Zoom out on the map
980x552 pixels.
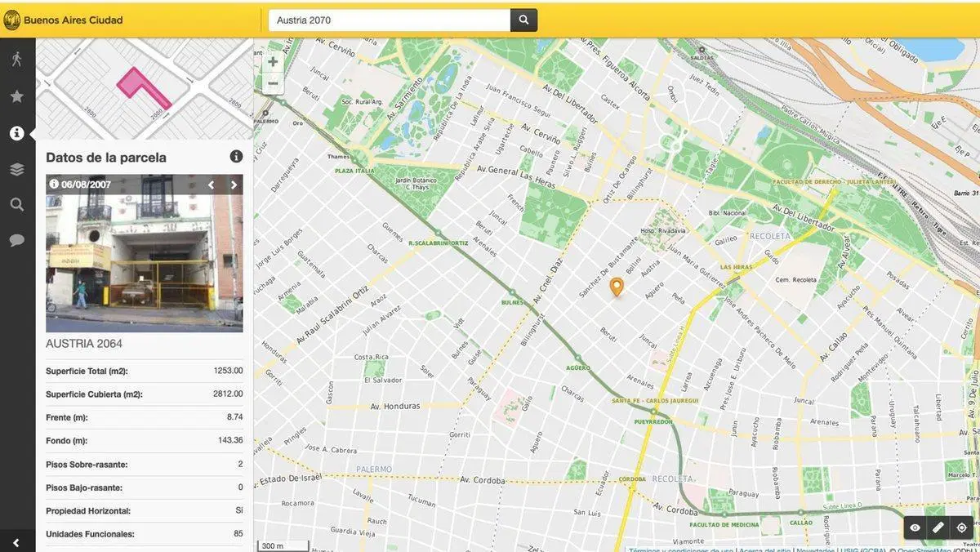click(273, 83)
